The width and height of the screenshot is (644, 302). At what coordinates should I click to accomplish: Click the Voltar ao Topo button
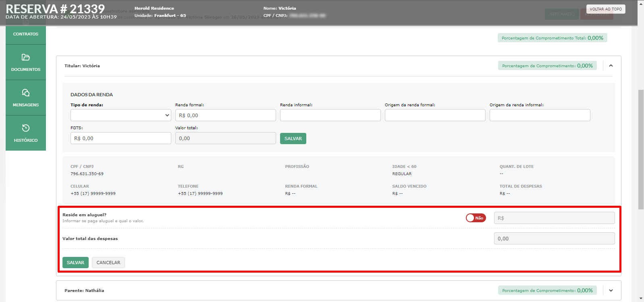click(606, 9)
